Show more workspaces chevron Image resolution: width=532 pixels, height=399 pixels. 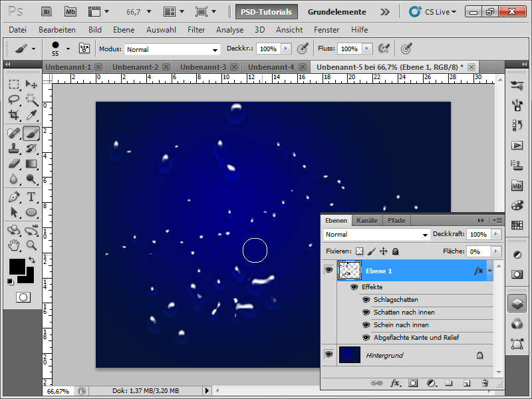385,12
